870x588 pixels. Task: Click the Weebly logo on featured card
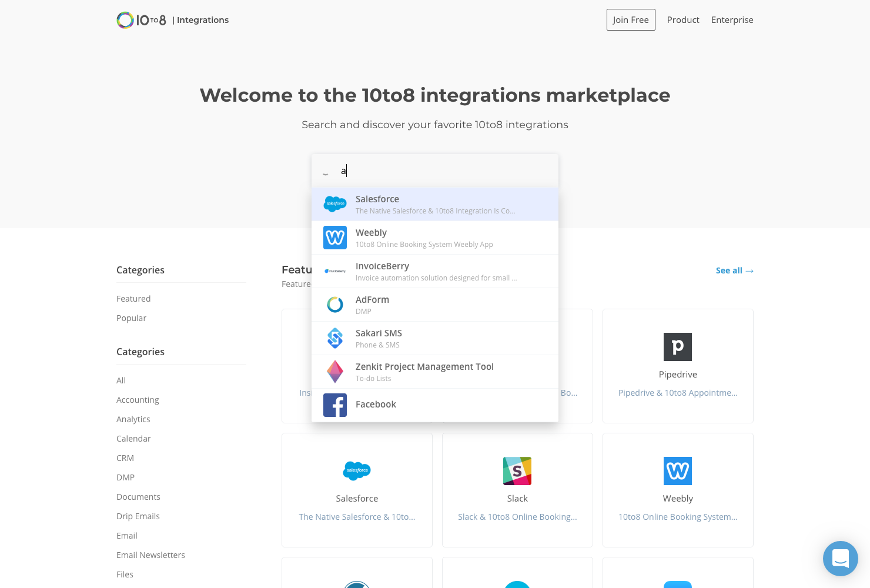pos(678,471)
